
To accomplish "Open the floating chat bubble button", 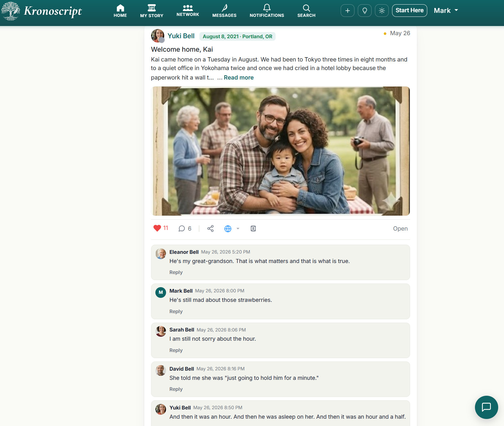I will [486, 407].
